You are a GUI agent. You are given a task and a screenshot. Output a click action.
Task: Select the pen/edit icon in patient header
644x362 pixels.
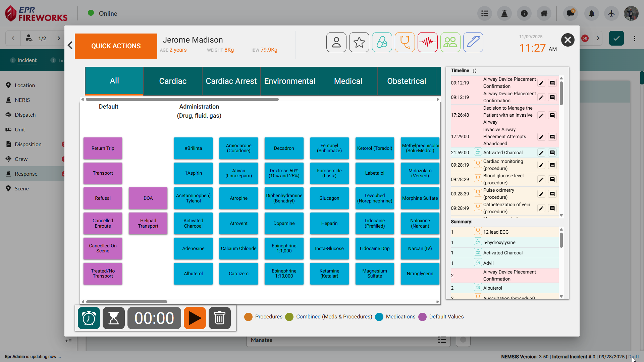tap(473, 42)
